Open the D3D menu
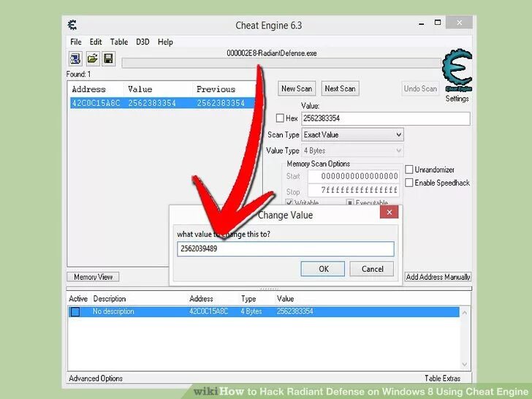The width and height of the screenshot is (532, 399). [142, 42]
